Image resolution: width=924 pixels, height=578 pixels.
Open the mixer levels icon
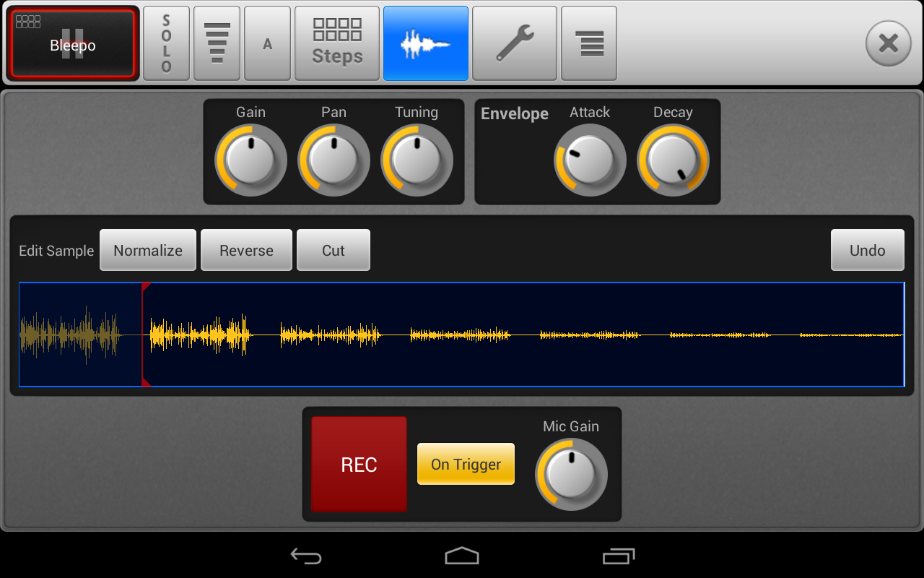point(217,43)
